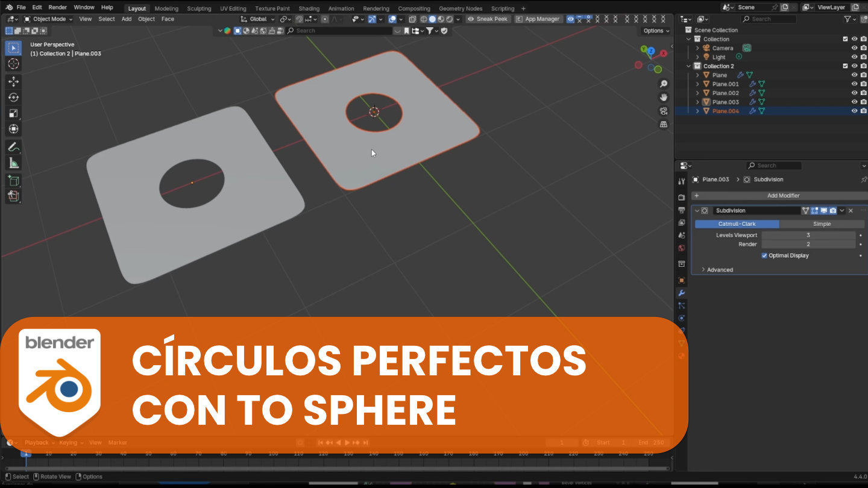Switch perspective/orthographic grid icon
Screen dimensions: 868x488
pos(664,124)
